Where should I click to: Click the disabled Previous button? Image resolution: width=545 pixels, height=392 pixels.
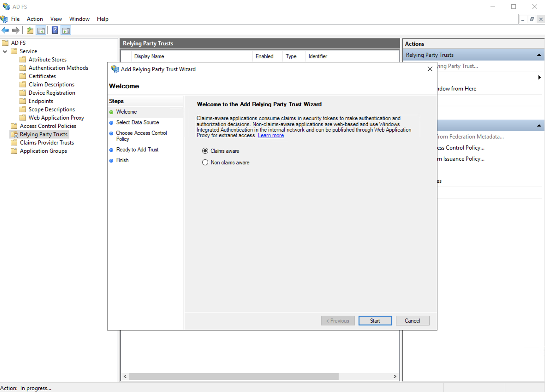(x=338, y=321)
